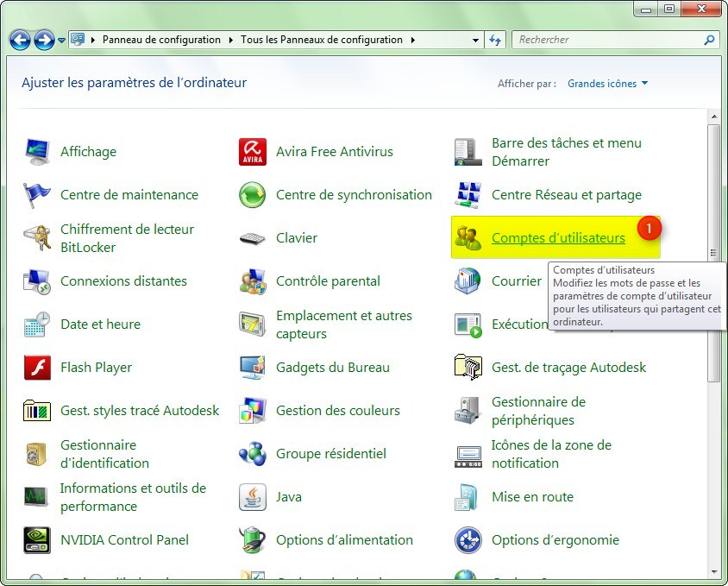Open the Centre Réseau et partage icon
This screenshot has height=586, width=728.
468,195
